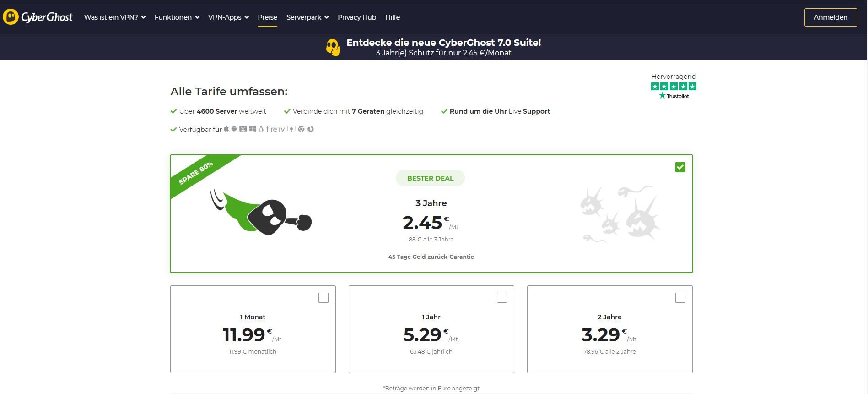The image size is (868, 394).
Task: Click the '*Beträge werden in Euro angezeigt' note
Action: [x=431, y=389]
